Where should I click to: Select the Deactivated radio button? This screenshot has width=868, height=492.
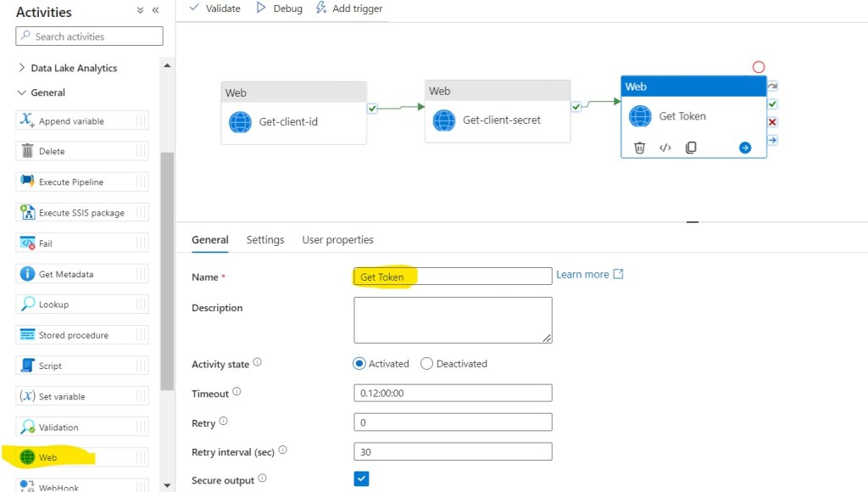click(x=426, y=364)
